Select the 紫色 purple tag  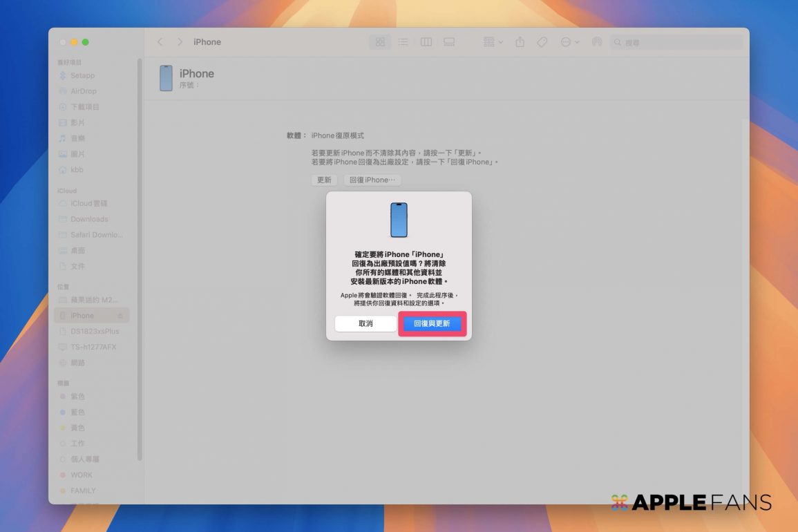tap(77, 397)
